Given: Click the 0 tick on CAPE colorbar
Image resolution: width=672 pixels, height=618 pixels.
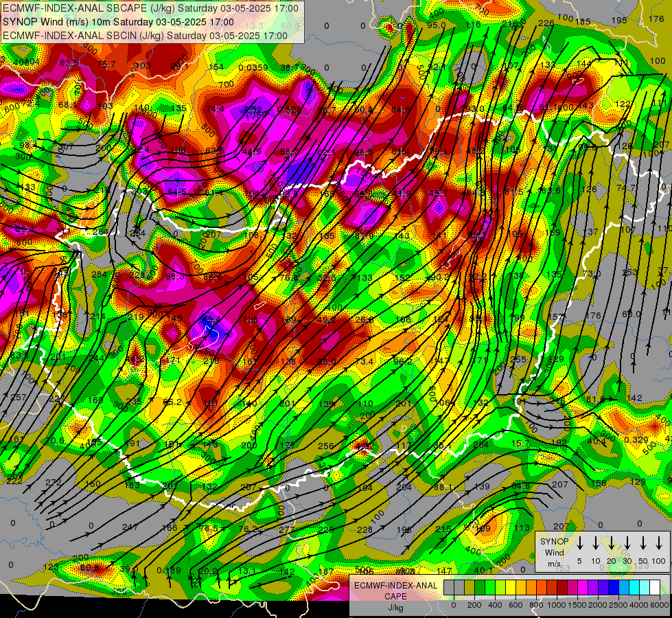Looking at the screenshot, I should [454, 605].
